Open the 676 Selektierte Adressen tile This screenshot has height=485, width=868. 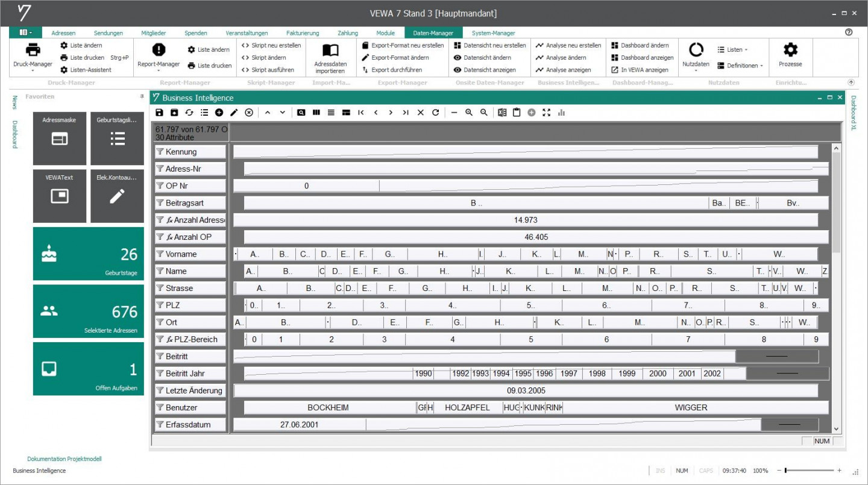click(89, 311)
